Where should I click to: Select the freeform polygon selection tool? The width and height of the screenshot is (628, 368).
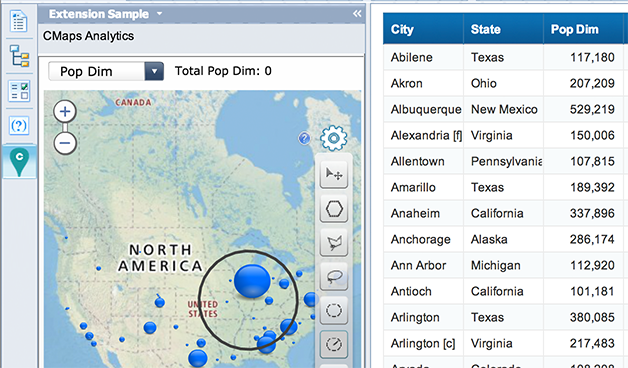(x=334, y=242)
